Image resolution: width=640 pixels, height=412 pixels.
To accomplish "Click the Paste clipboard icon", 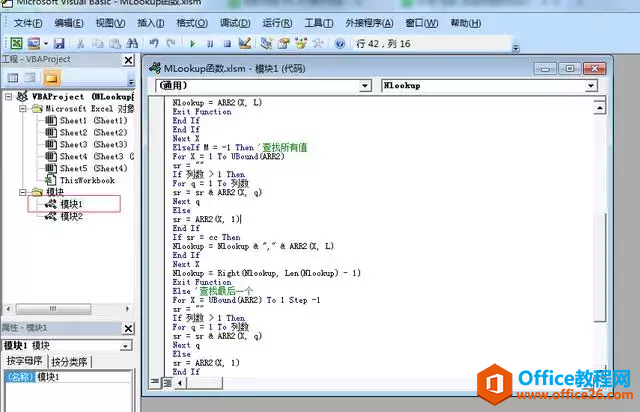I will [x=115, y=43].
